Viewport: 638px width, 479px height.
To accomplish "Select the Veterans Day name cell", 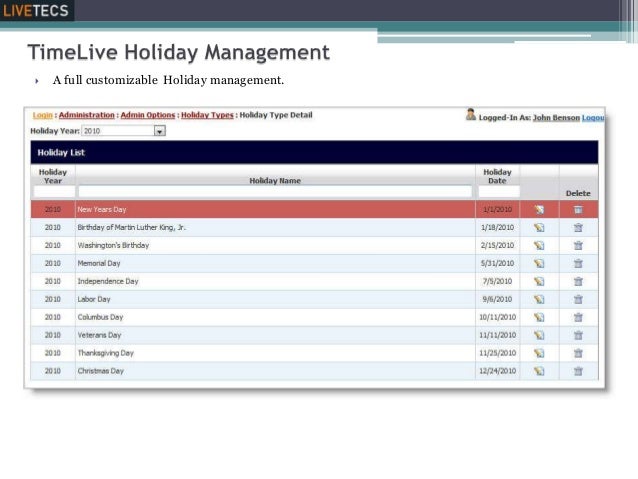I will (x=275, y=335).
